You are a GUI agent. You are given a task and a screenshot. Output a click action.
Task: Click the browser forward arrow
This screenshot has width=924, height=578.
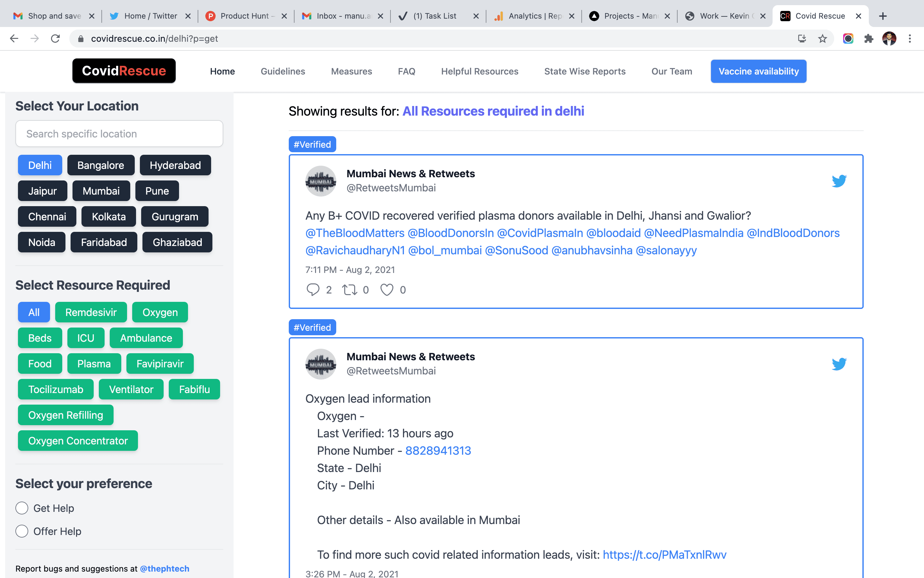coord(35,39)
